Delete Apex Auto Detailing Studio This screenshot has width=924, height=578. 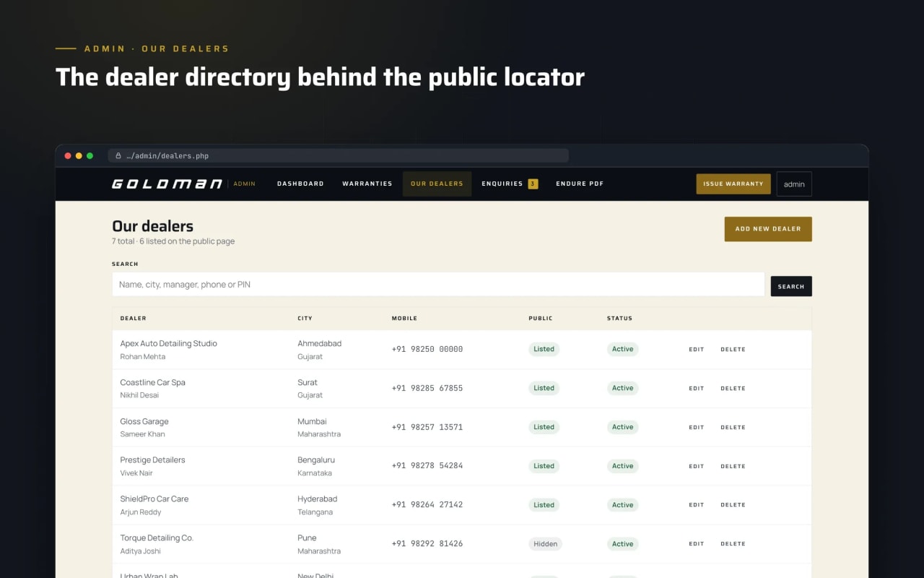pyautogui.click(x=733, y=350)
